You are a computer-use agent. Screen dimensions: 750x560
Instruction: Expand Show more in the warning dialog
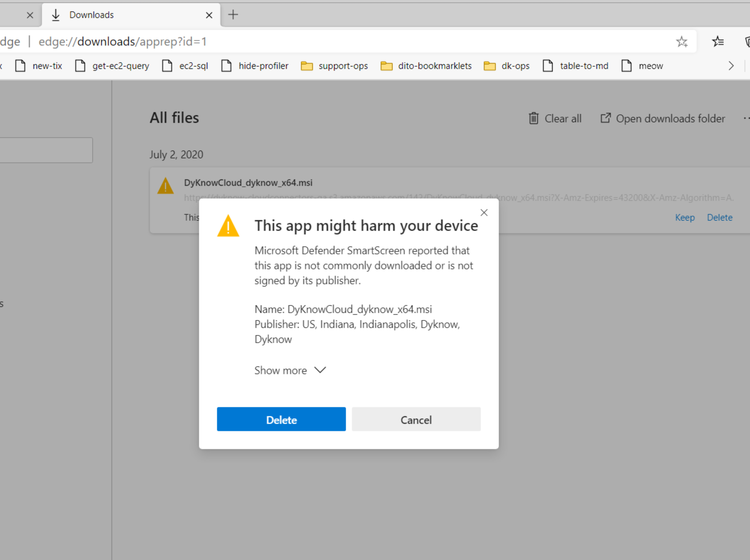coord(290,370)
